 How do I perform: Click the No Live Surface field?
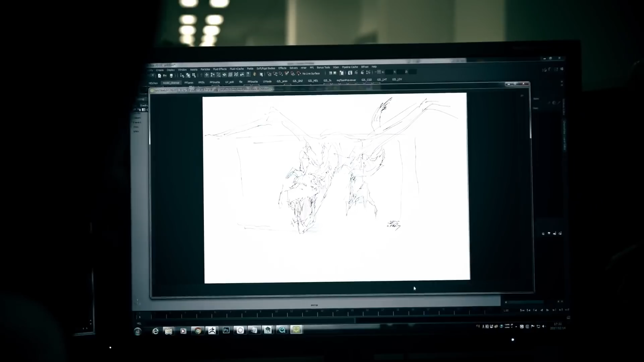coord(311,73)
